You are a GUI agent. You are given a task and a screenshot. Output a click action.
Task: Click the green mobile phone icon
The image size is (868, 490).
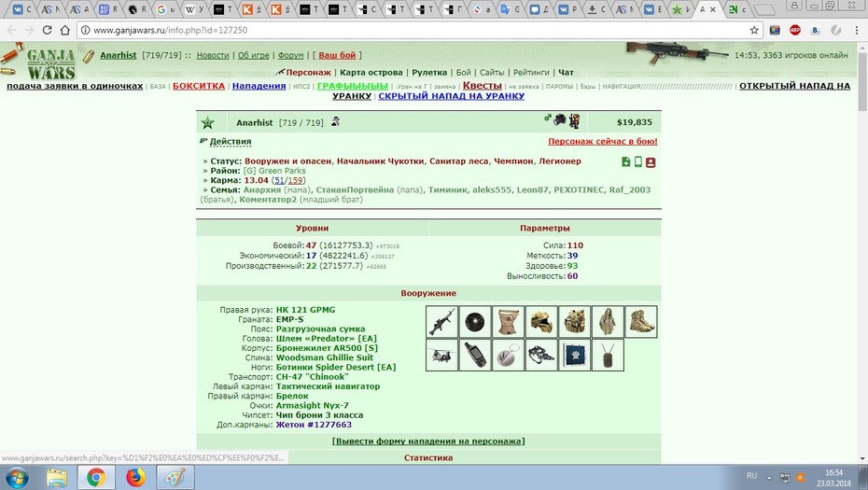[638, 161]
